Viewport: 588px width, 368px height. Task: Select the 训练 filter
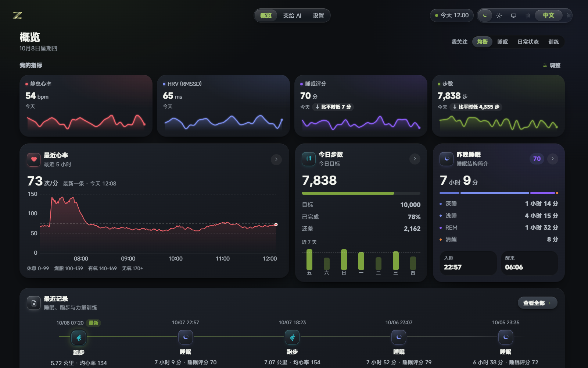coord(553,42)
